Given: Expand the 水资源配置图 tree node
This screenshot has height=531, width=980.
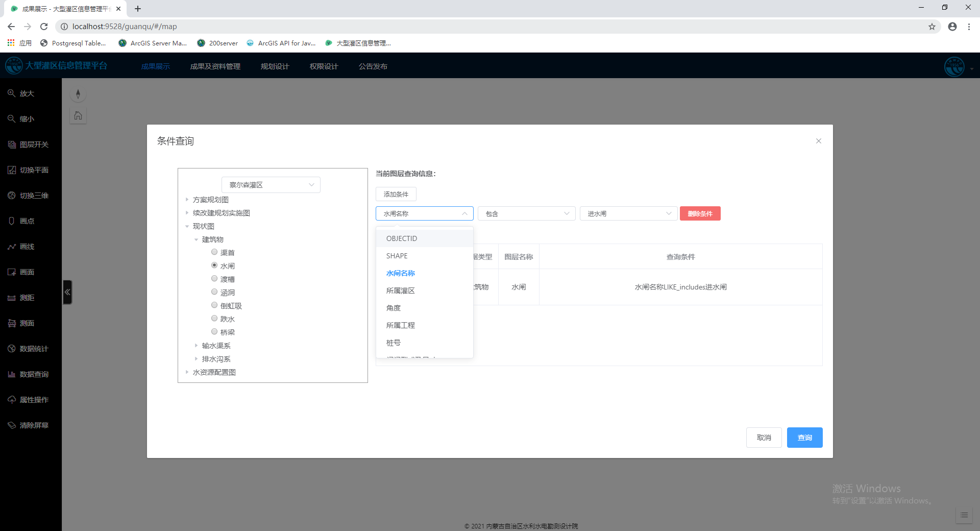Looking at the screenshot, I should [187, 372].
